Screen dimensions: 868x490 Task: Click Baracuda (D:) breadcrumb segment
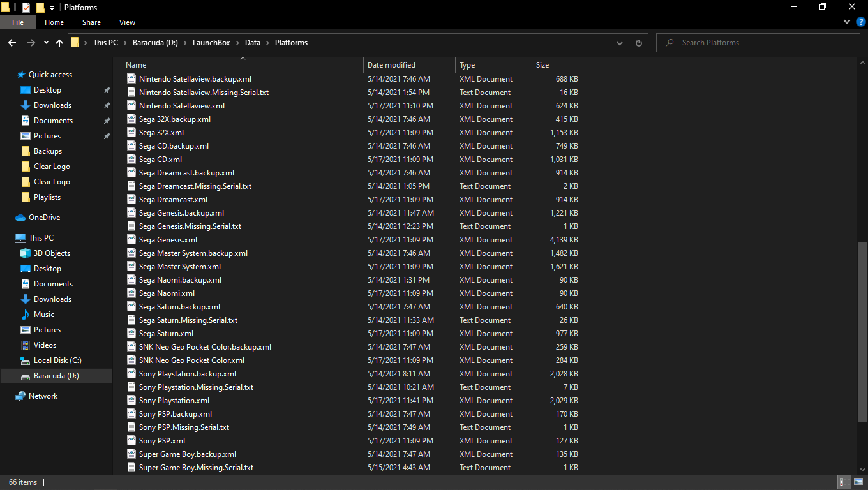(155, 43)
